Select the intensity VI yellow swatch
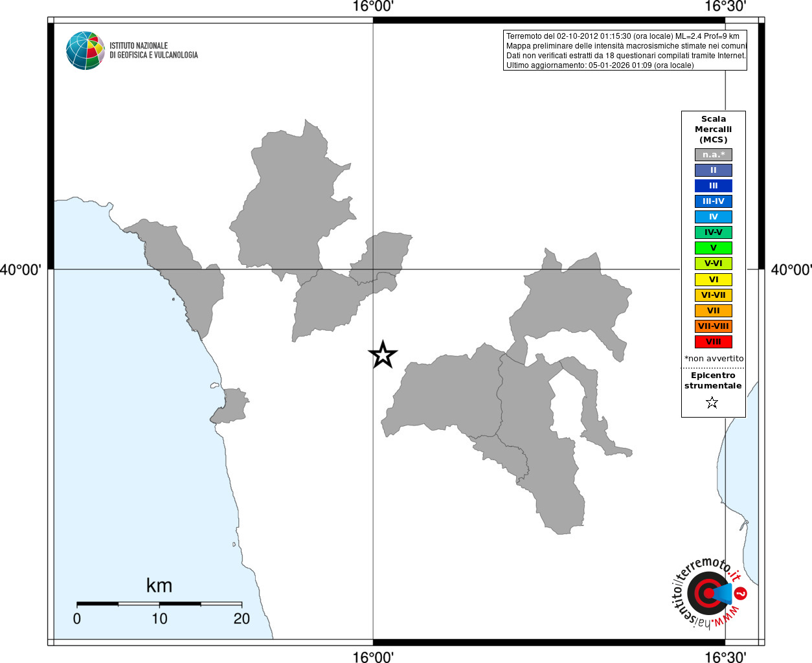This screenshot has width=812, height=663. (x=714, y=280)
